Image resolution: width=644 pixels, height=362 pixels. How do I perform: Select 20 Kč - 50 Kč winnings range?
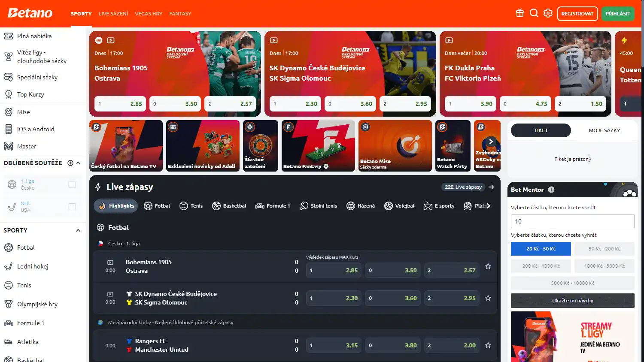[541, 249]
